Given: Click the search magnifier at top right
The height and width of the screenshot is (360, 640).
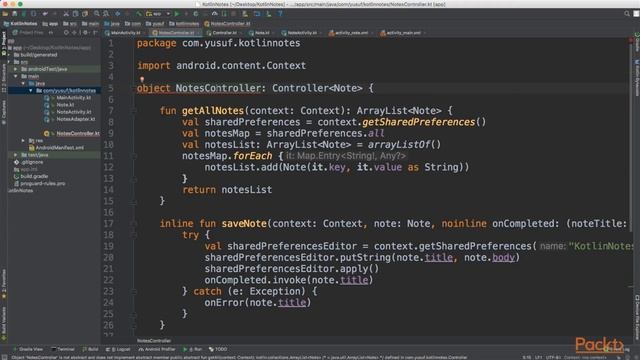Looking at the screenshot, I should [627, 13].
